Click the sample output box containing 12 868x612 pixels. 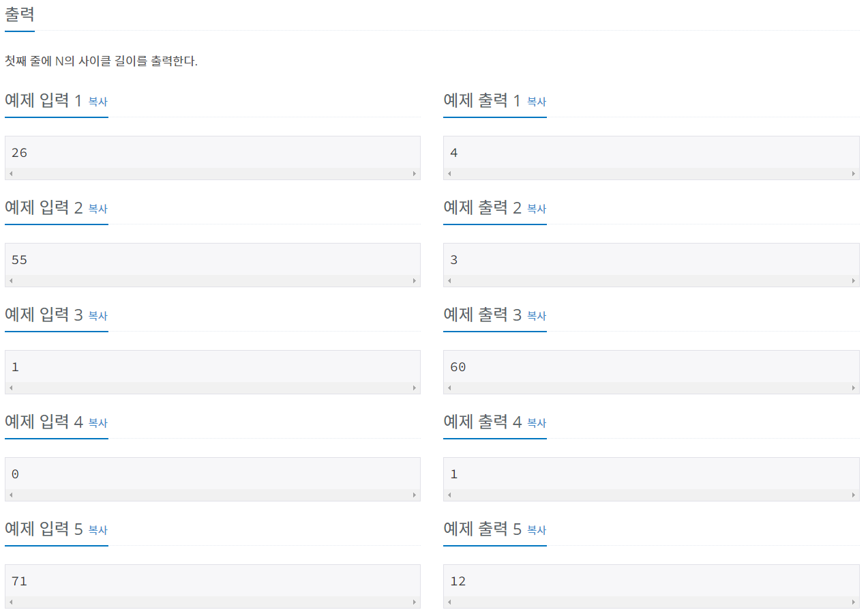pos(651,586)
